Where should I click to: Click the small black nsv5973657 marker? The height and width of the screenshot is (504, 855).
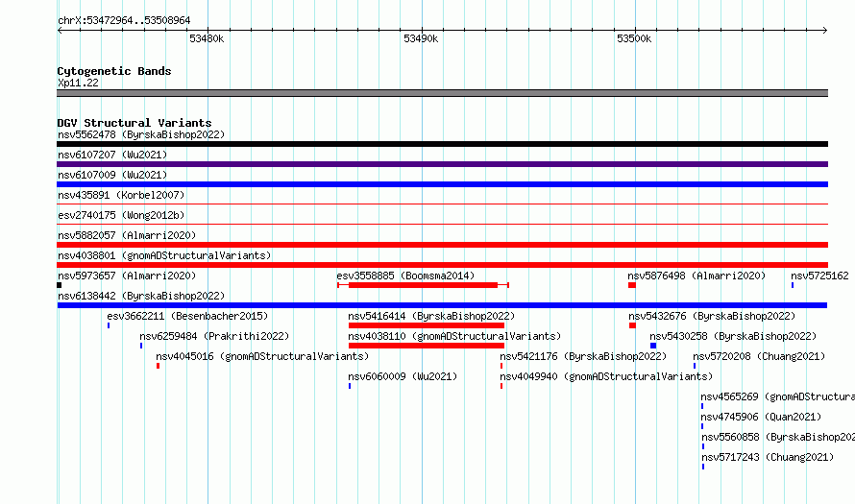(60, 285)
